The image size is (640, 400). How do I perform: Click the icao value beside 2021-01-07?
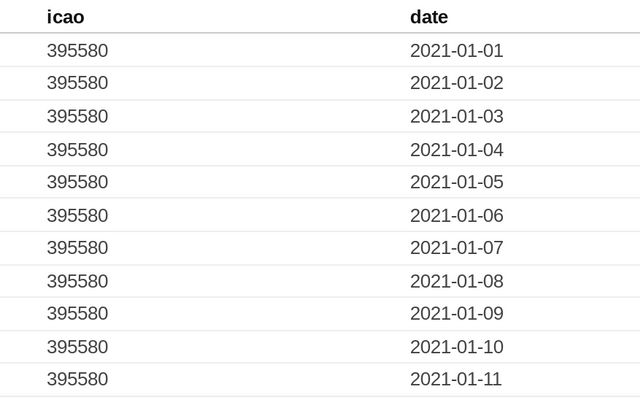pyautogui.click(x=77, y=248)
